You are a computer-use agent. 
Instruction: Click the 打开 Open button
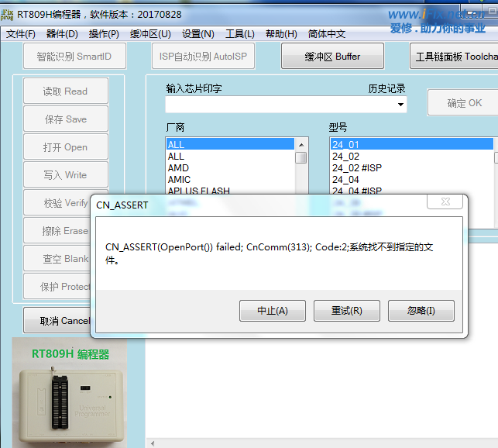pyautogui.click(x=66, y=147)
